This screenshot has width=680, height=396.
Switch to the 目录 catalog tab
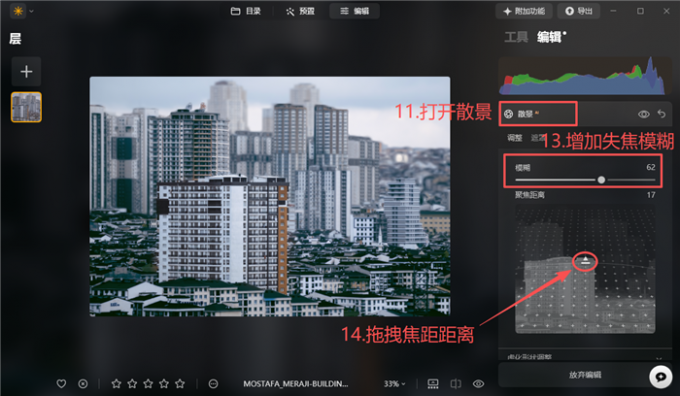246,11
